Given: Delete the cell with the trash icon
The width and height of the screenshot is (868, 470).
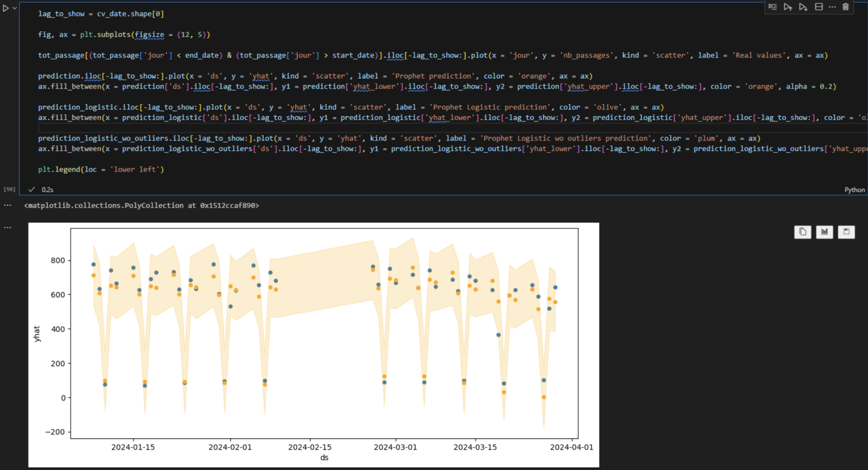Looking at the screenshot, I should (x=846, y=7).
